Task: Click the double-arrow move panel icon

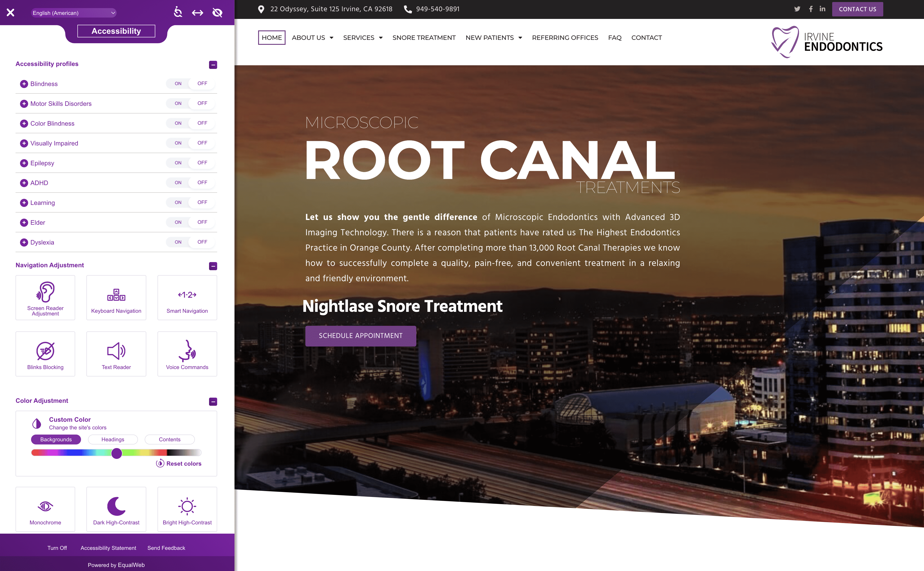Action: 197,13
